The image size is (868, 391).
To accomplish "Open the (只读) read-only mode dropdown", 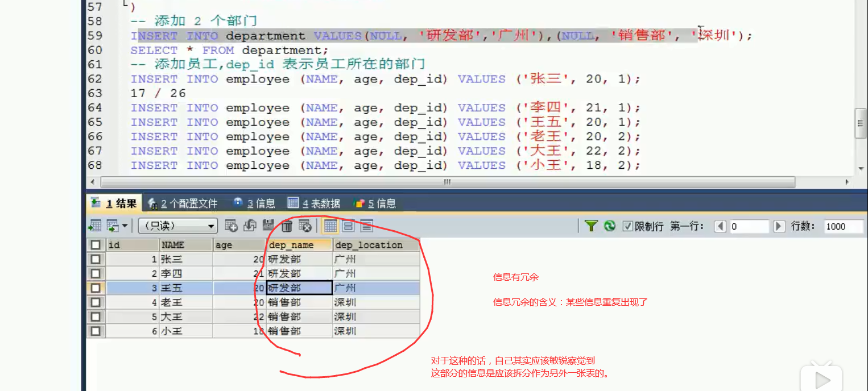I will (178, 226).
